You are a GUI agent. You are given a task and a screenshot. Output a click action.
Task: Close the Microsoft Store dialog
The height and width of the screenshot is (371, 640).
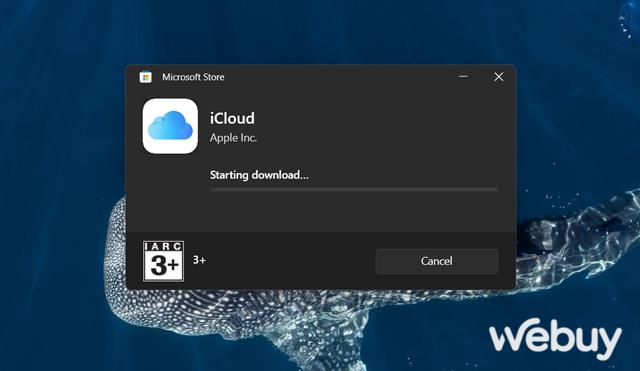[498, 77]
